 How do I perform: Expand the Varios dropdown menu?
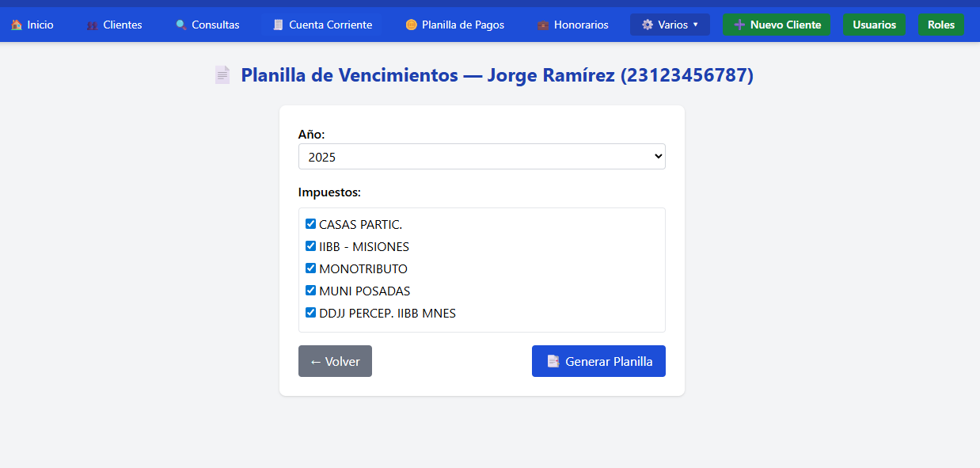[670, 24]
